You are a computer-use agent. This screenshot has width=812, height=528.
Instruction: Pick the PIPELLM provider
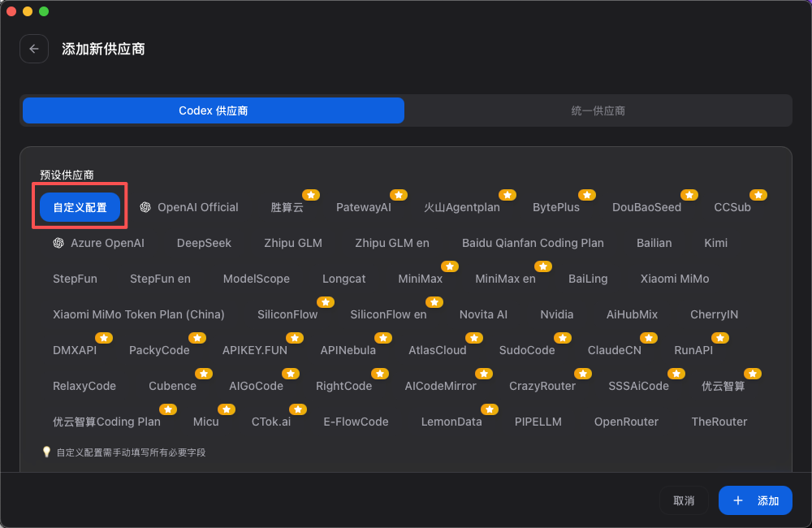pos(538,422)
